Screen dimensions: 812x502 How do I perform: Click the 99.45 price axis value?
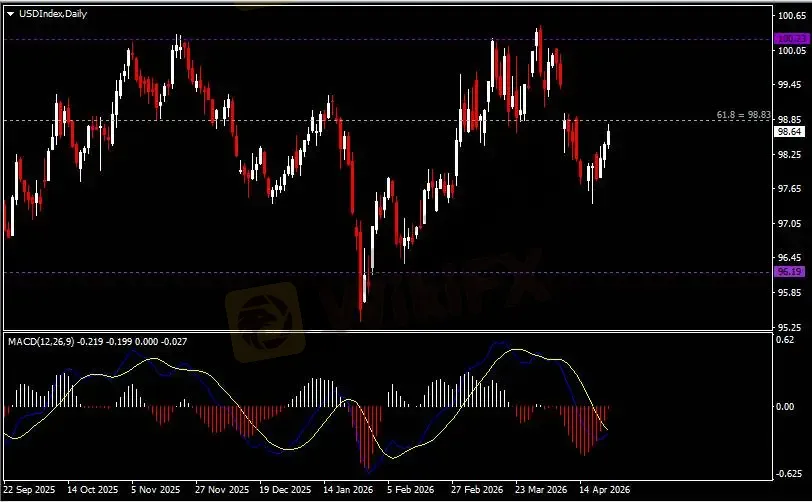tap(790, 84)
